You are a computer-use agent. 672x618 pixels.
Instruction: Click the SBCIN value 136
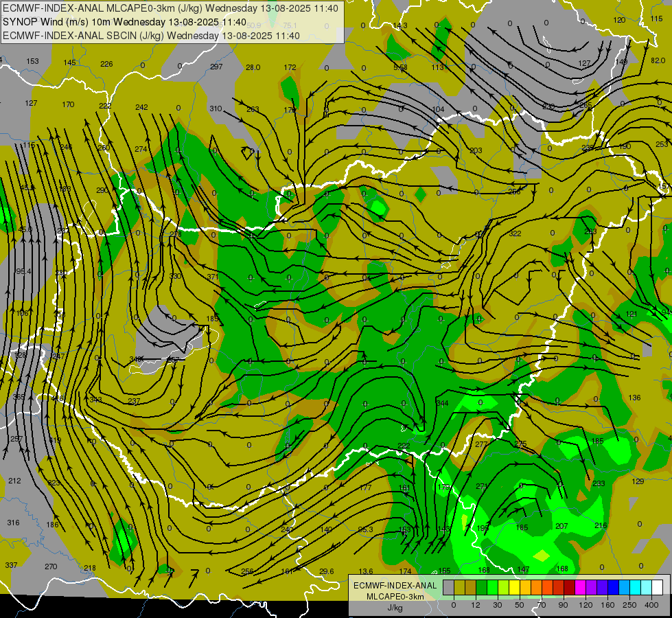tap(634, 398)
